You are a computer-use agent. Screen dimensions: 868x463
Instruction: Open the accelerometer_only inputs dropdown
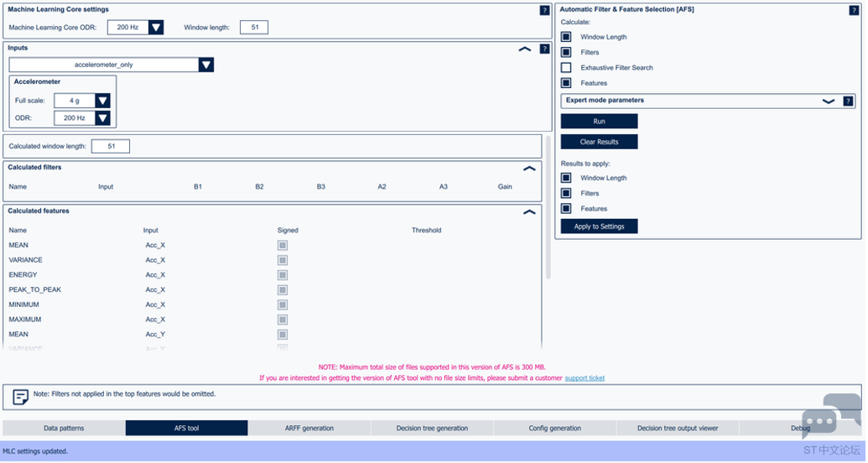coord(206,65)
